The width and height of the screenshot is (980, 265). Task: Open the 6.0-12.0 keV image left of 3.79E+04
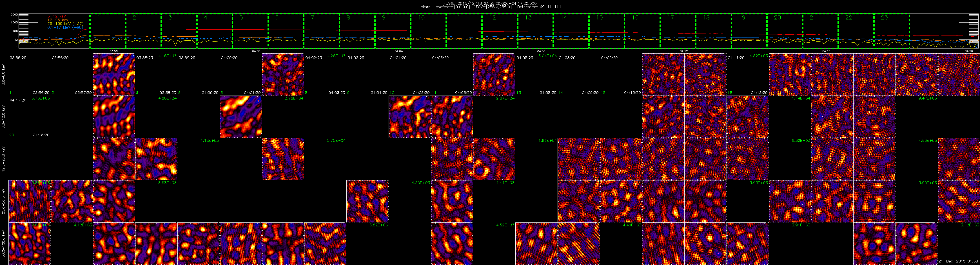(x=241, y=116)
